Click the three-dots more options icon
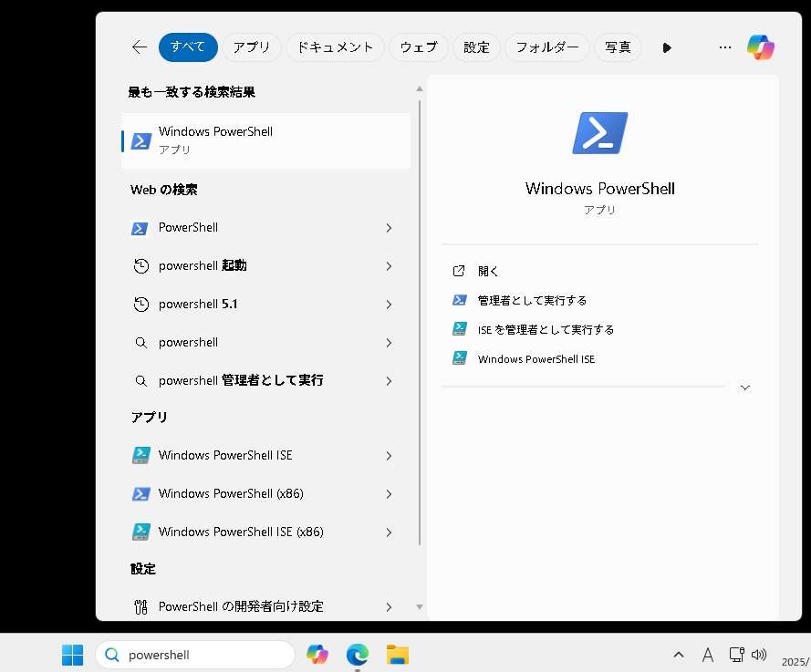 point(725,47)
